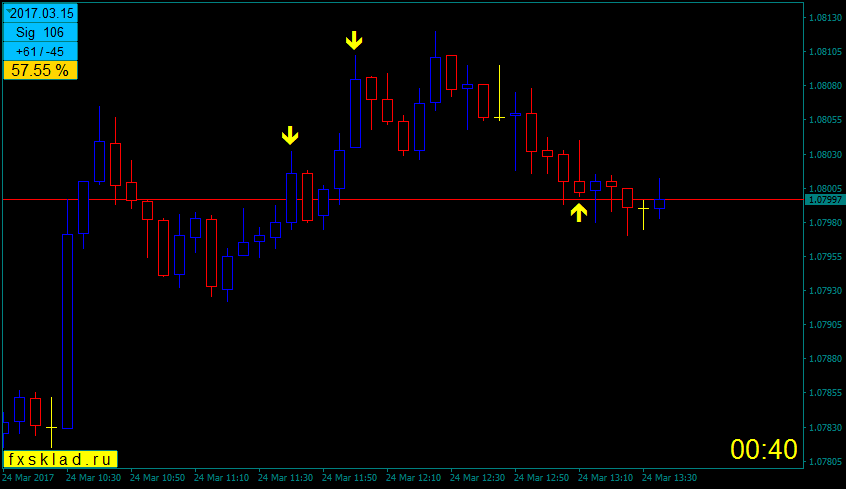Click the 00:40 candle countdown timer
The width and height of the screenshot is (846, 489).
[764, 450]
